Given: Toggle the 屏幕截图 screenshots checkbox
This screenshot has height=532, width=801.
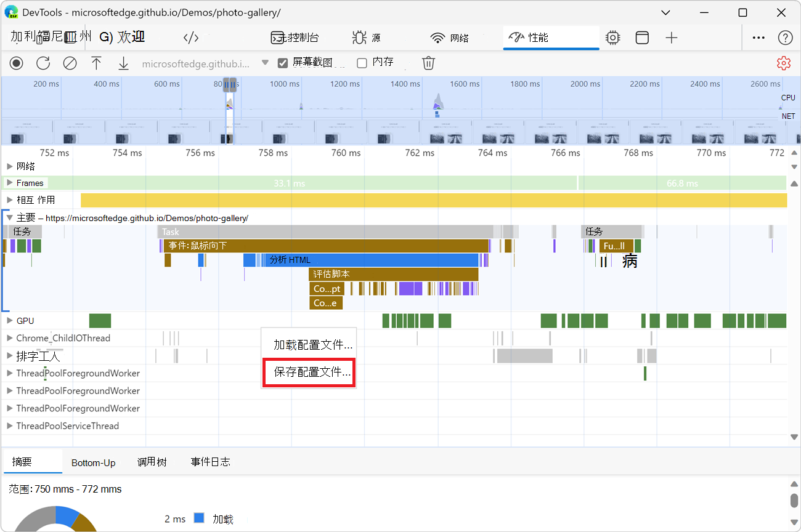Looking at the screenshot, I should point(283,63).
